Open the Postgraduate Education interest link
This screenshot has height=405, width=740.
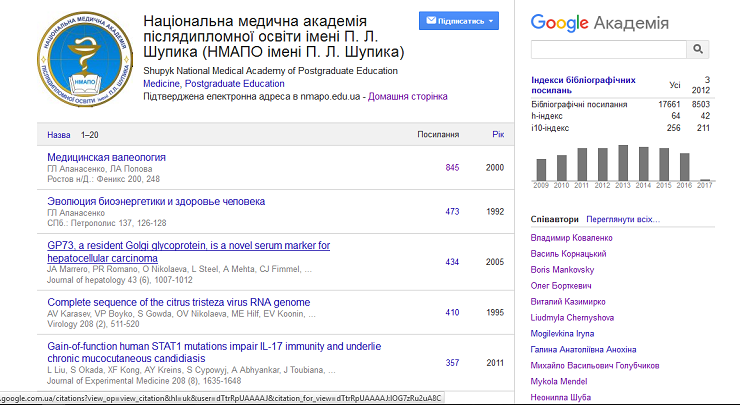point(235,84)
